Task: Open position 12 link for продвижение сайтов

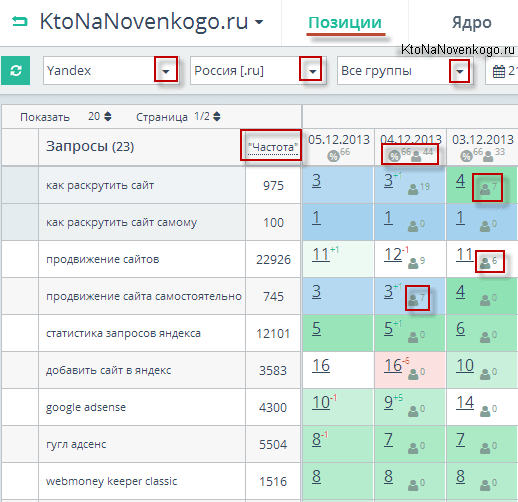Action: (393, 255)
